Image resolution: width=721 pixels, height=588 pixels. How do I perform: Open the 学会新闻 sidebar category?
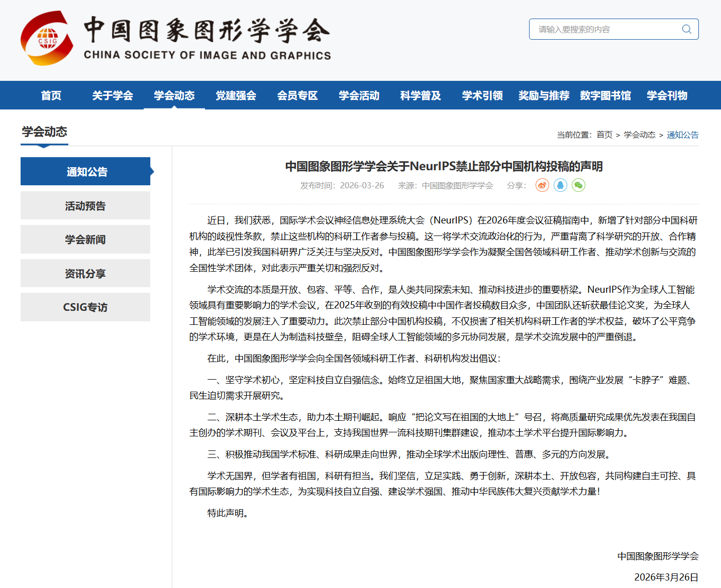(85, 240)
